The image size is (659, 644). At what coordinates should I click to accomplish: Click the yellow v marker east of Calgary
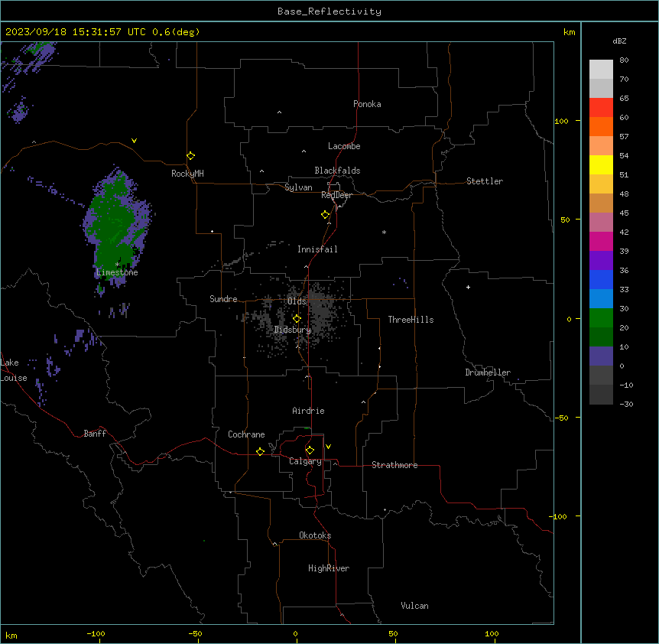click(328, 447)
